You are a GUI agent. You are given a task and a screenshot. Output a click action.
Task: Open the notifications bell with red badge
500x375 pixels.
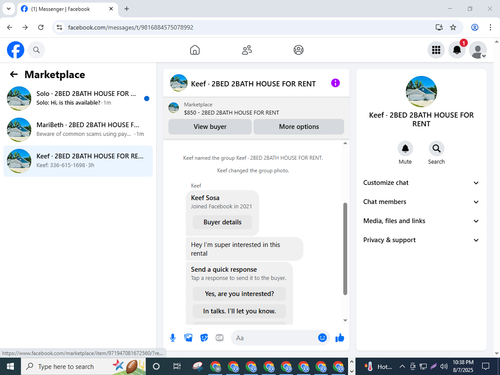point(457,50)
